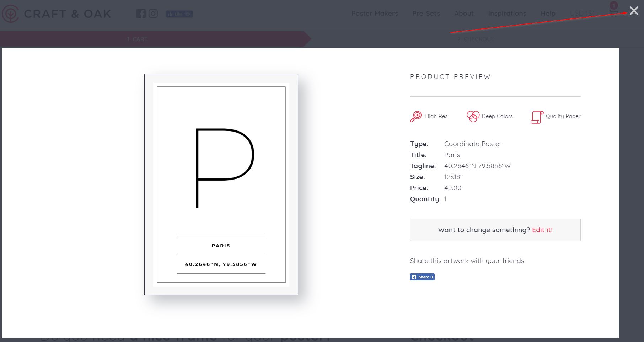
Task: Open the Instagram icon in header
Action: click(x=153, y=14)
